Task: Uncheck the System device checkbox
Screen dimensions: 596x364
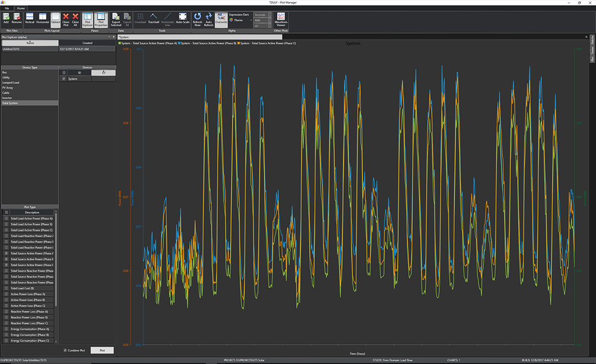Action: point(64,79)
